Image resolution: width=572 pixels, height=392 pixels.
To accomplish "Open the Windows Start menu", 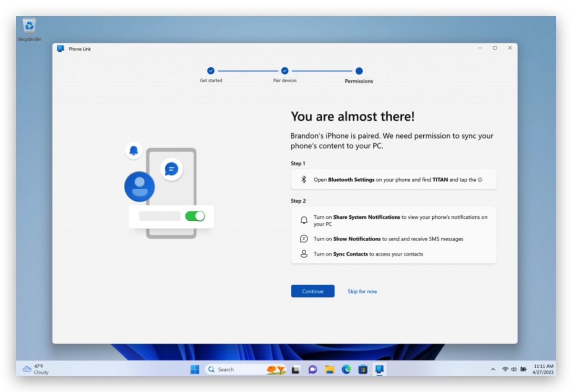I will point(194,369).
